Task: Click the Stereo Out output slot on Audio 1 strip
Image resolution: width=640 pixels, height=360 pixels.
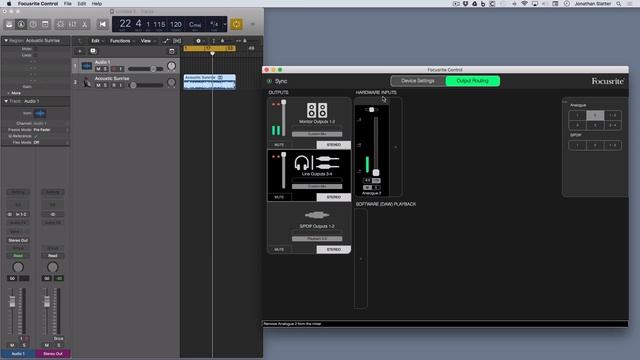Action: click(18, 240)
